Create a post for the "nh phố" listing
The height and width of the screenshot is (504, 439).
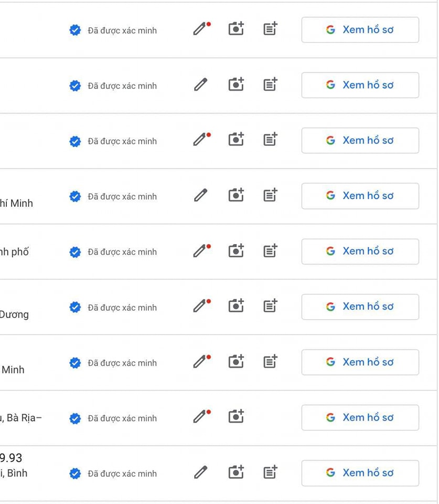coord(270,250)
